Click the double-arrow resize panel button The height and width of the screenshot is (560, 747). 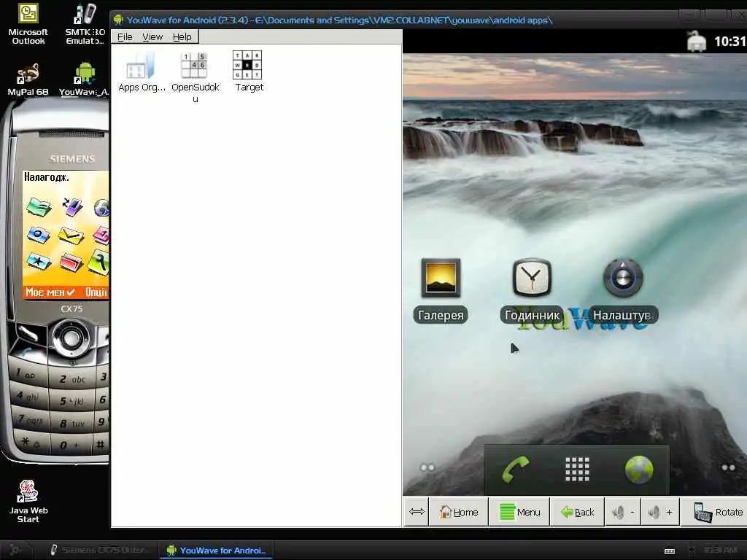[x=417, y=512]
